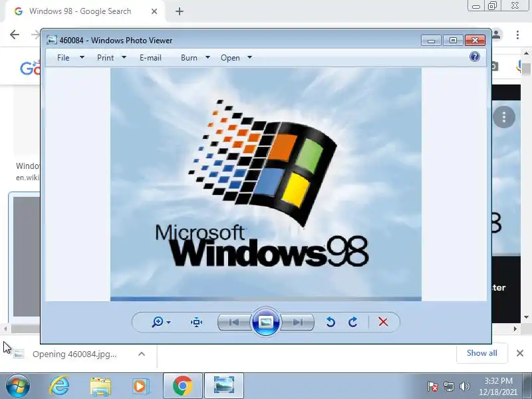Viewport: 532px width, 399px height.
Task: Rotate the photo clockwise
Action: [353, 322]
